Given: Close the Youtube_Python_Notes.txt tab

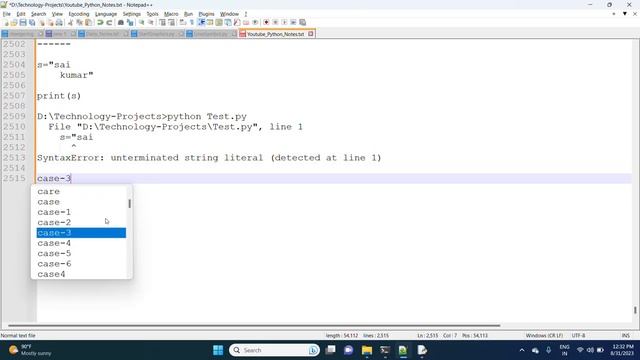Looking at the screenshot, I should pos(311,34).
